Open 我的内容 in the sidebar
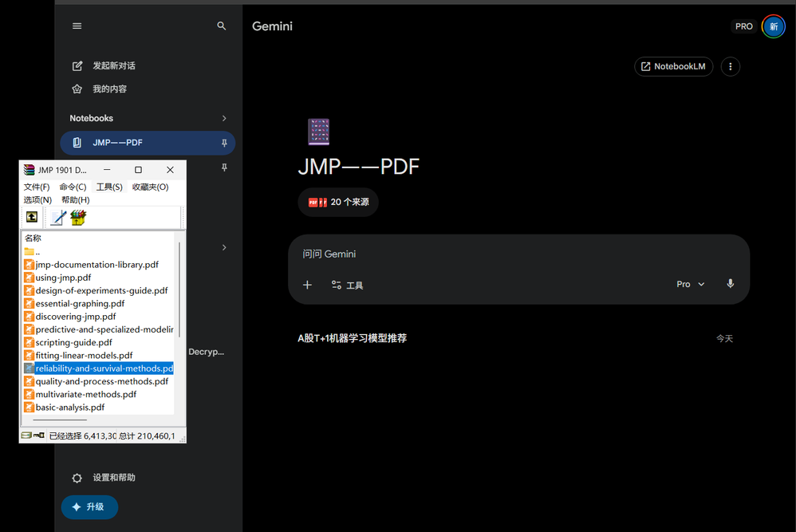The width and height of the screenshot is (796, 532). coord(100,89)
